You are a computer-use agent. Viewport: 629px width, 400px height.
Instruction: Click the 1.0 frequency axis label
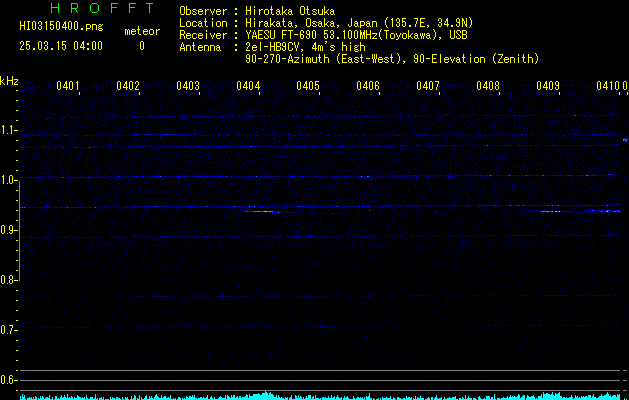click(x=8, y=180)
